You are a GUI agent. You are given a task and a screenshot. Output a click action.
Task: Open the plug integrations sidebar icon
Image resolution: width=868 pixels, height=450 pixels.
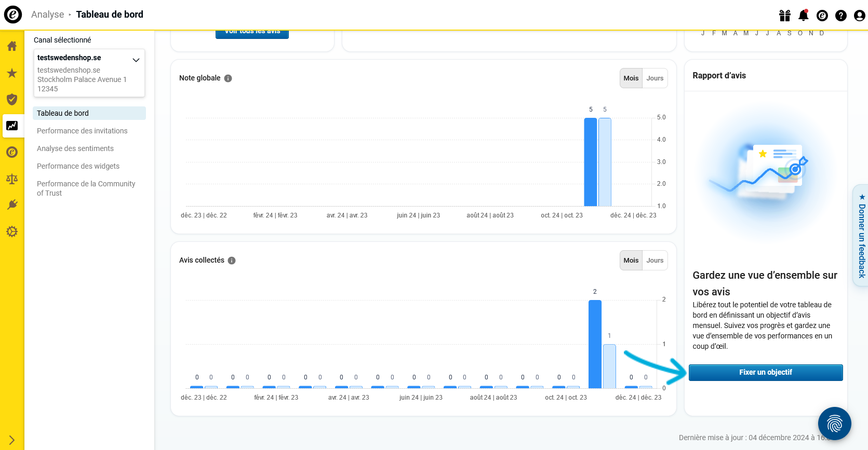[12, 204]
